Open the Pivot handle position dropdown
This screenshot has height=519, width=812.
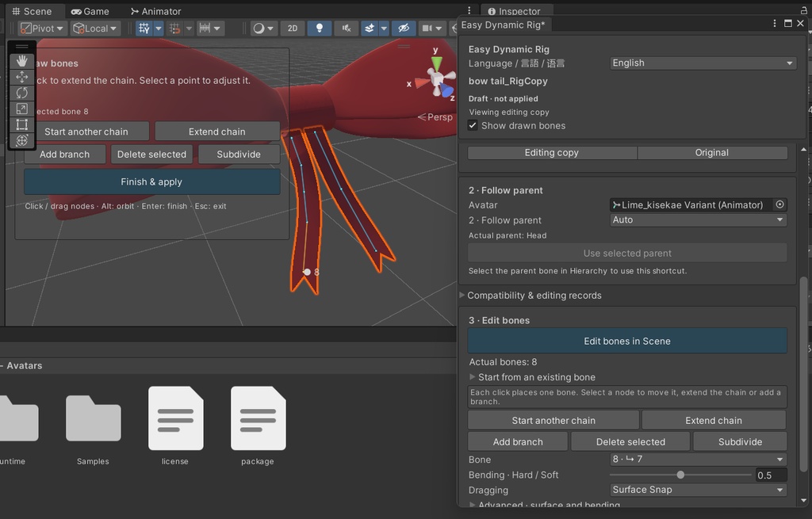pyautogui.click(x=42, y=29)
